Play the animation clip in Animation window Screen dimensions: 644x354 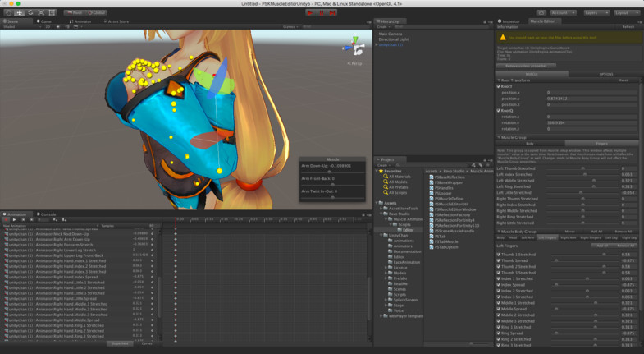click(x=15, y=220)
